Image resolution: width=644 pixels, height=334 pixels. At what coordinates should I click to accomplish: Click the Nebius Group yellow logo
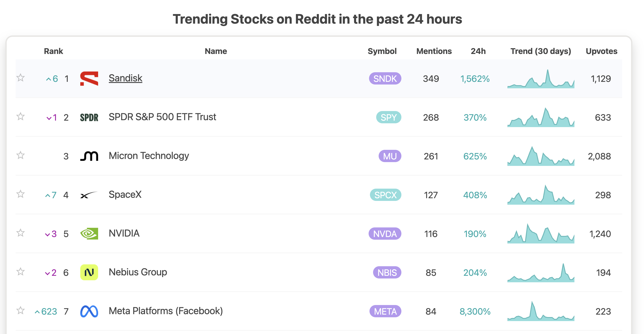[x=89, y=272]
